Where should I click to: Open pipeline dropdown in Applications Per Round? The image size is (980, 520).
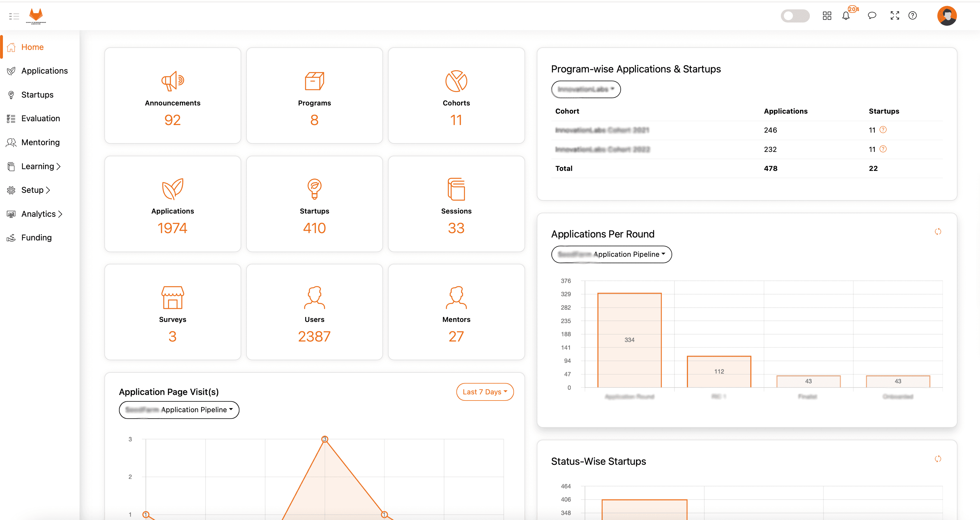coord(611,254)
